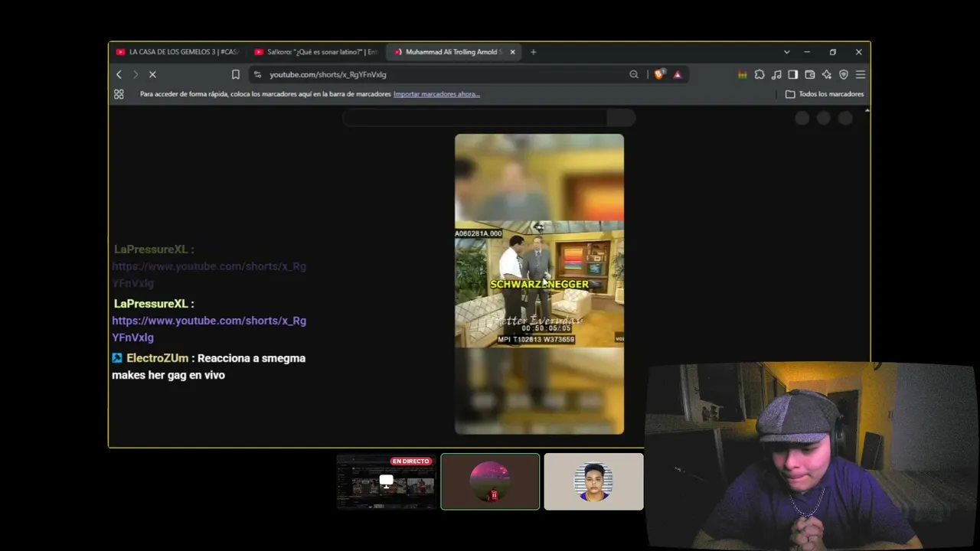Open the Brave Shields lion icon
Viewport: 980px width, 551px height.
pyautogui.click(x=659, y=74)
